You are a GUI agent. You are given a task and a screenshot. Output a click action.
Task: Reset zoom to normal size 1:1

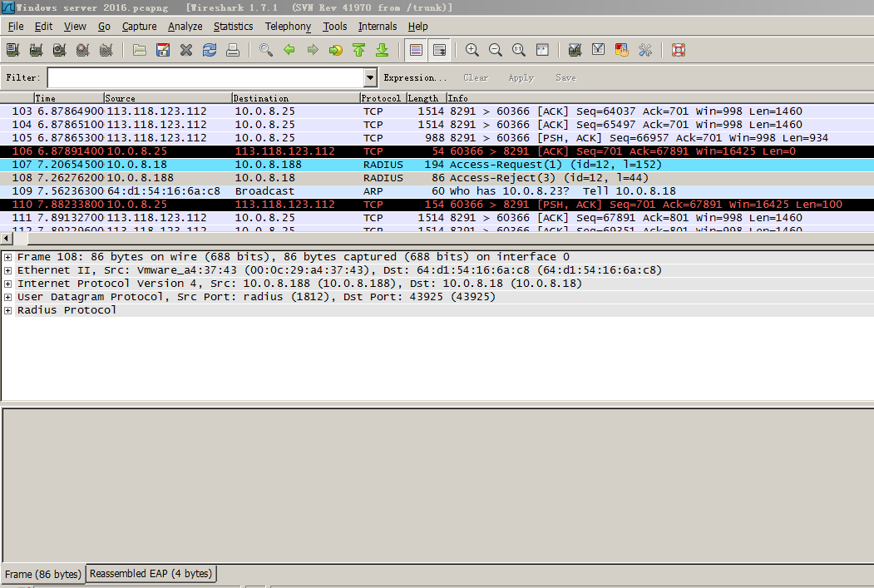[x=519, y=50]
